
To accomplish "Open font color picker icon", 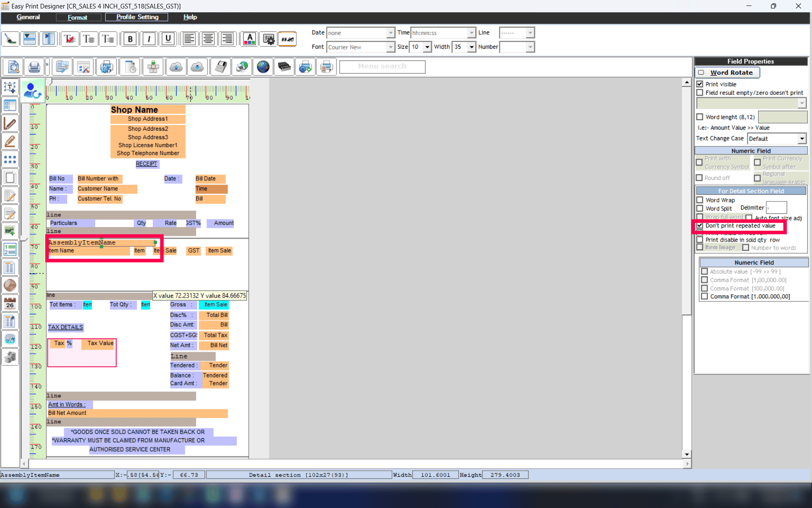I will 250,39.
